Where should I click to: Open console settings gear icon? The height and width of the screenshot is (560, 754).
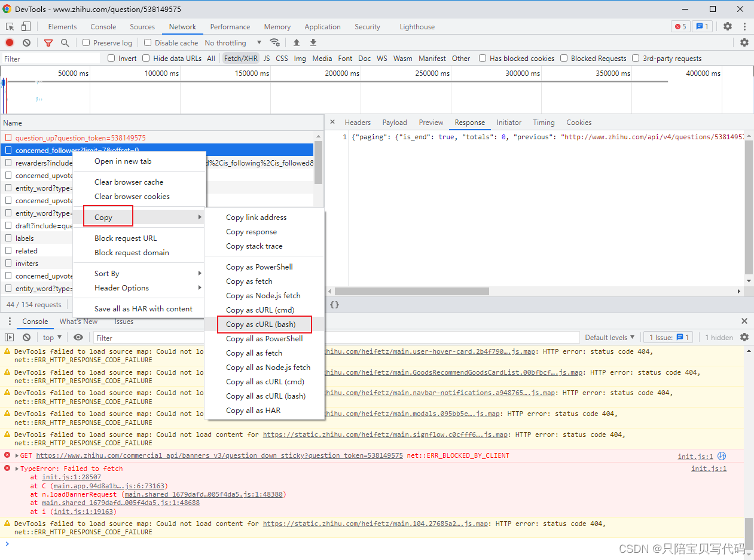point(744,337)
